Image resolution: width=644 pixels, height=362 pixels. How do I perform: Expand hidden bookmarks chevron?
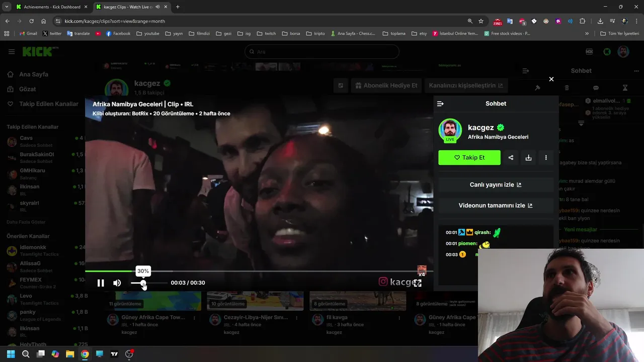[587, 34]
